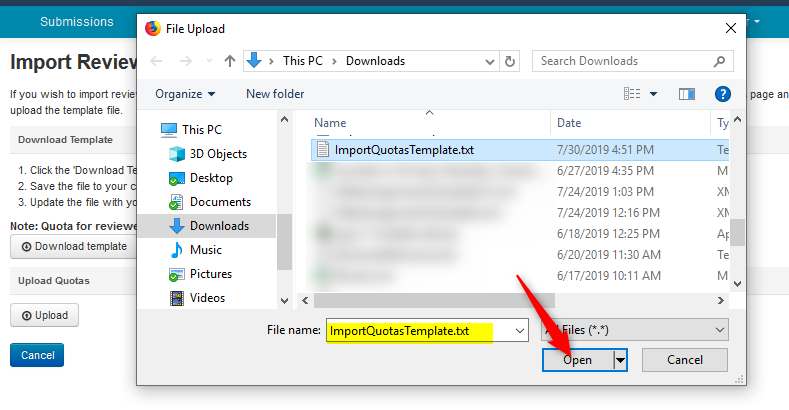The image size is (789, 410).
Task: Refresh the Downloads folder listing
Action: click(510, 61)
